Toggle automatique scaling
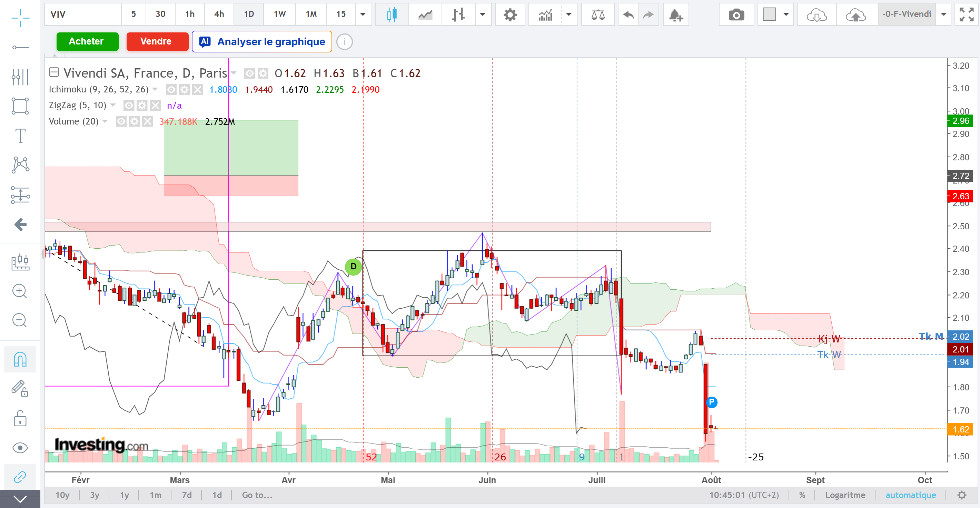Screen dimensions: 980x508 pyautogui.click(x=911, y=495)
